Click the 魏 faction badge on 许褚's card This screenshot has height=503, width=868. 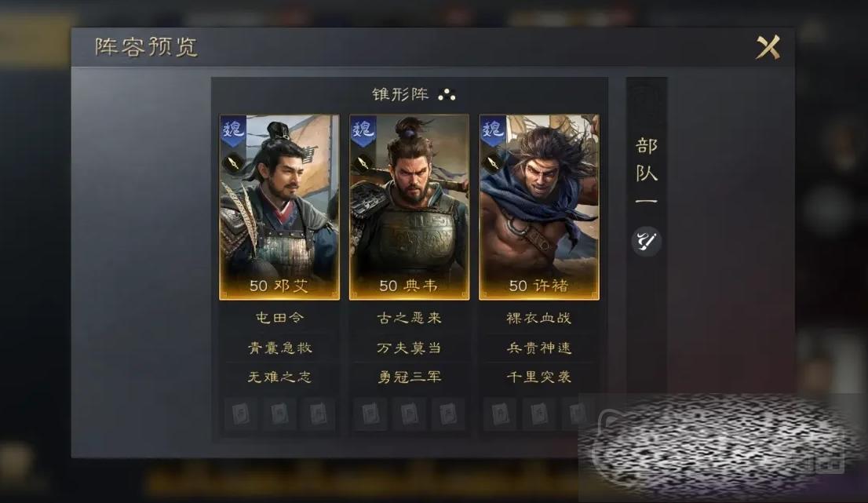tap(493, 130)
